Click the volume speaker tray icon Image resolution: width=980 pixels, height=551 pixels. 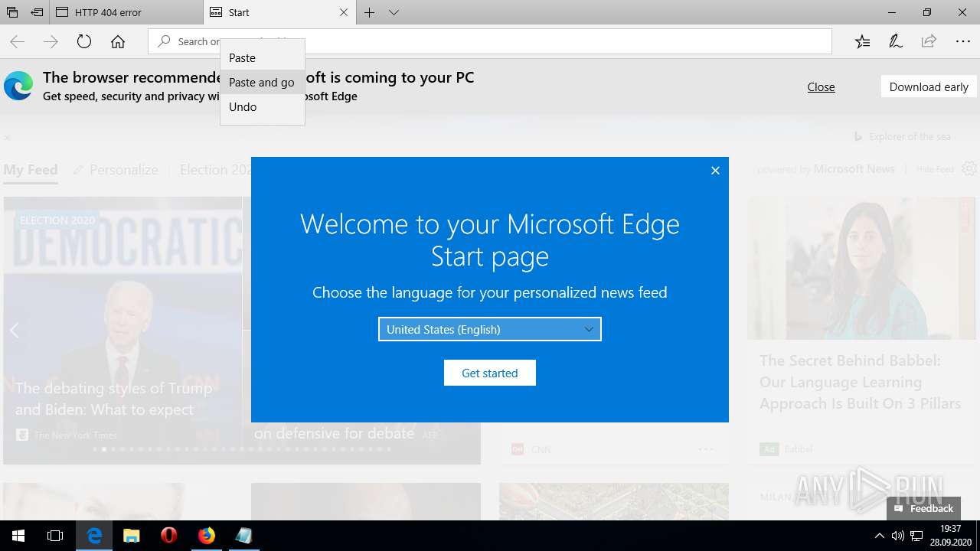point(897,536)
